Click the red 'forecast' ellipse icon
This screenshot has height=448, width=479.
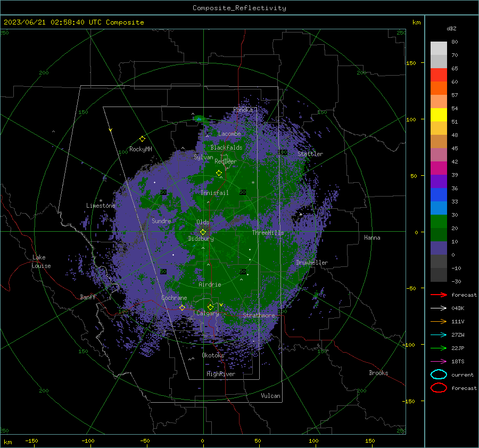click(439, 388)
